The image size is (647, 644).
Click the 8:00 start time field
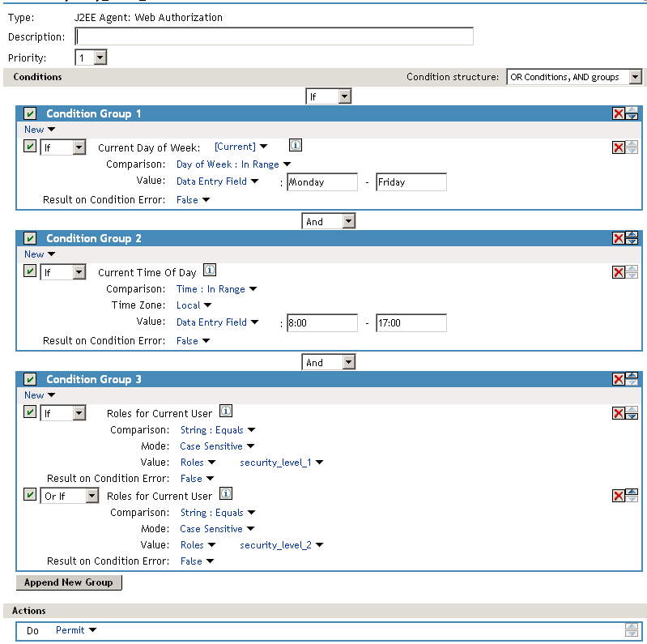tap(322, 323)
